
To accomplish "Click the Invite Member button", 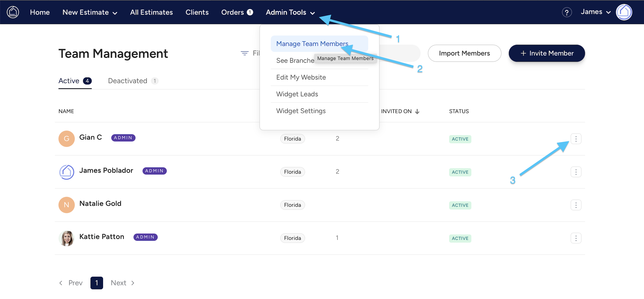I will coord(547,53).
